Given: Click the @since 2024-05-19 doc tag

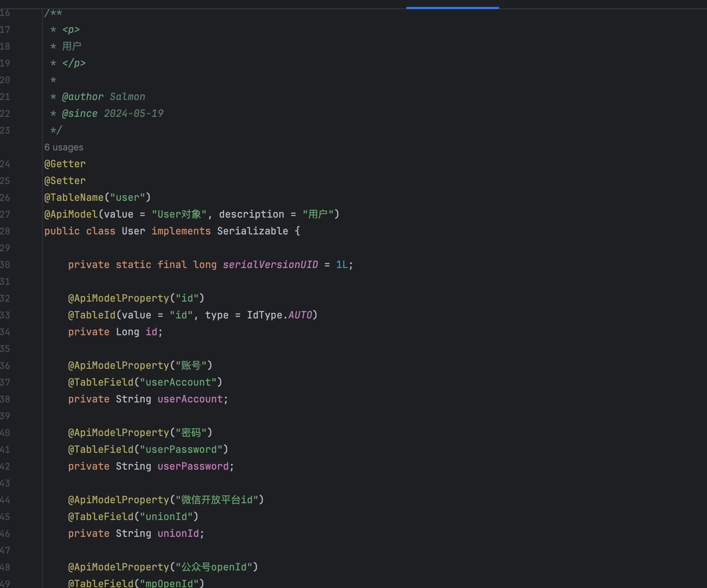Looking at the screenshot, I should point(113,114).
